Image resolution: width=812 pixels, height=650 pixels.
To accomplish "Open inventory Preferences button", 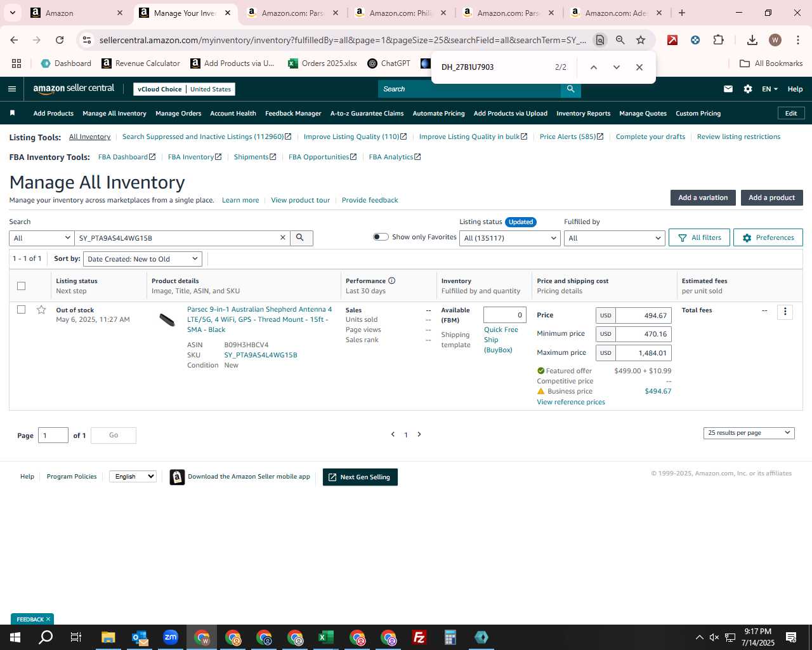I will (x=768, y=237).
